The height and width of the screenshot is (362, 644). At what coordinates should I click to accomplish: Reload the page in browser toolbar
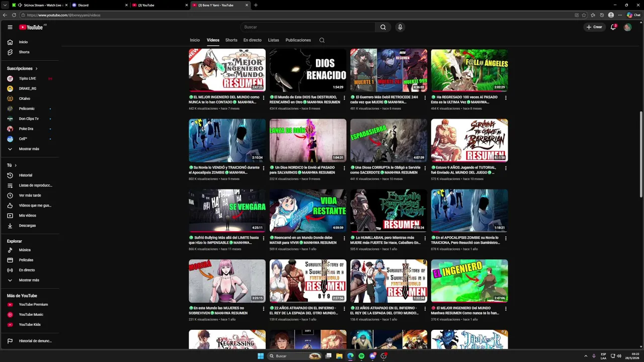[x=14, y=15]
